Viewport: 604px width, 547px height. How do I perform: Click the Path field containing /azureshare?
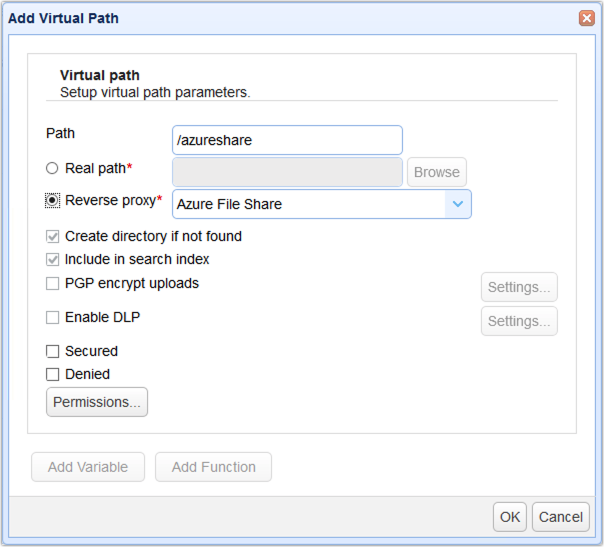tap(287, 140)
